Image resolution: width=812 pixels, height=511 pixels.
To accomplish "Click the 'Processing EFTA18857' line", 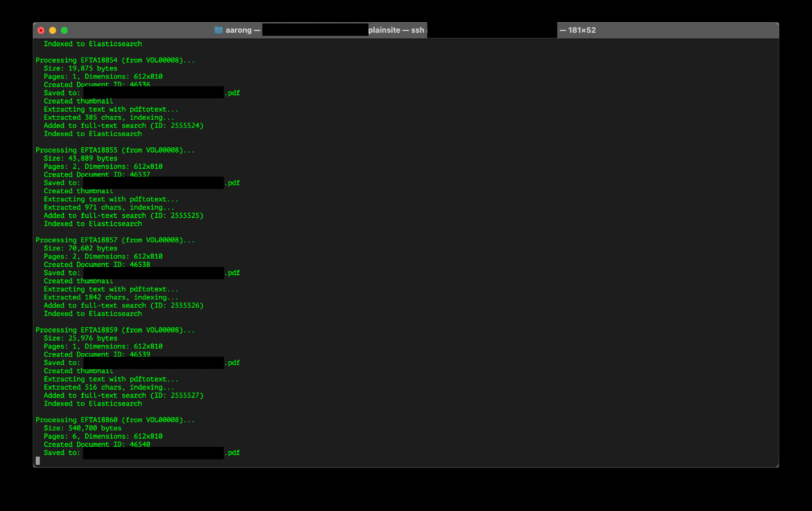I will [115, 240].
